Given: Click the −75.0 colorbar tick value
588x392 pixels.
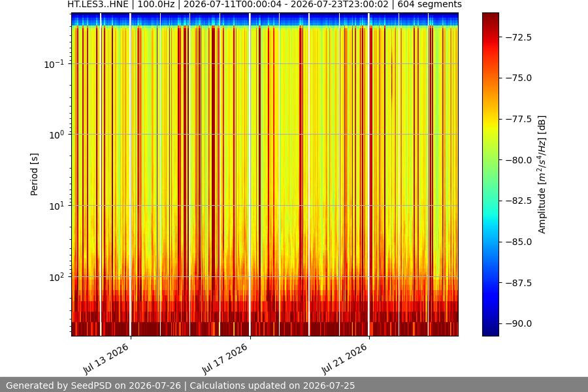Looking at the screenshot, I should tap(518, 78).
